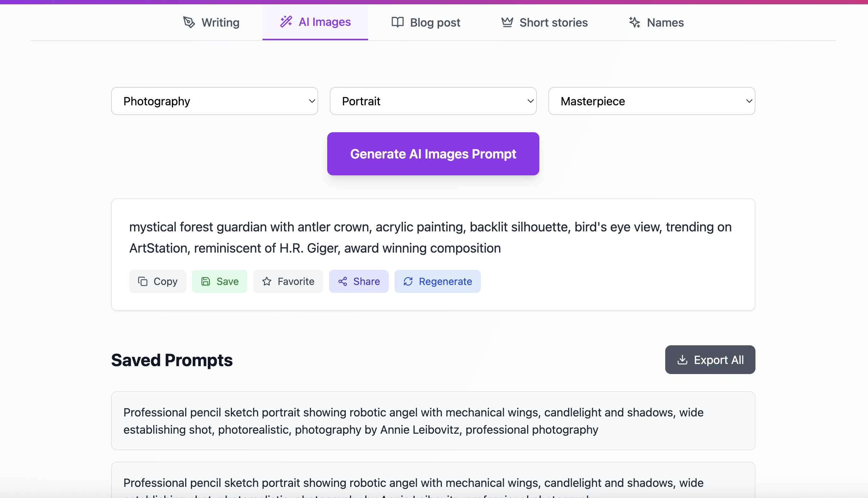Click the pen icon beside Writing
The width and height of the screenshot is (868, 498).
point(189,22)
